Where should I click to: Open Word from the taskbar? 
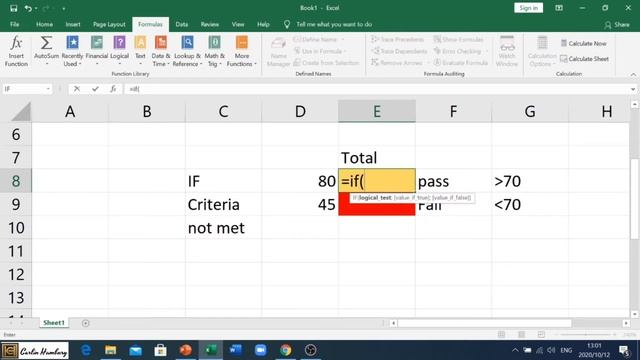(236, 350)
